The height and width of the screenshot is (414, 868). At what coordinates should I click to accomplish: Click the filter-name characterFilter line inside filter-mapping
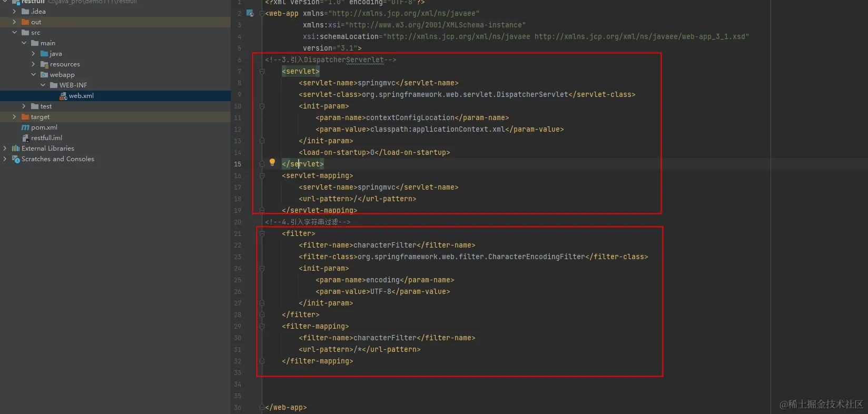click(x=387, y=338)
